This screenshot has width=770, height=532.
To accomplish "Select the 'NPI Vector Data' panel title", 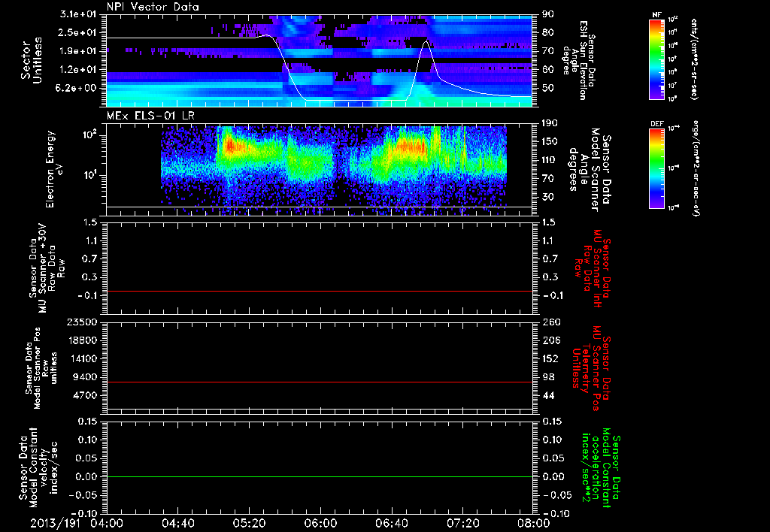I will click(153, 7).
